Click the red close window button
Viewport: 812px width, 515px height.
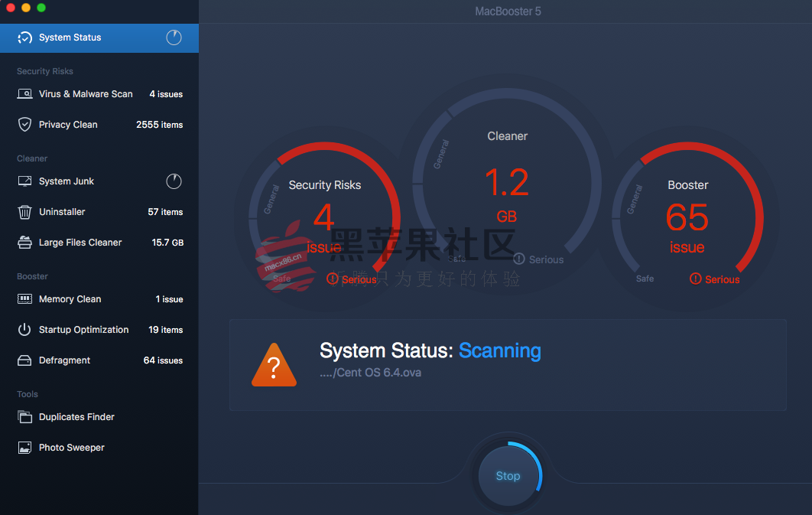pyautogui.click(x=11, y=7)
